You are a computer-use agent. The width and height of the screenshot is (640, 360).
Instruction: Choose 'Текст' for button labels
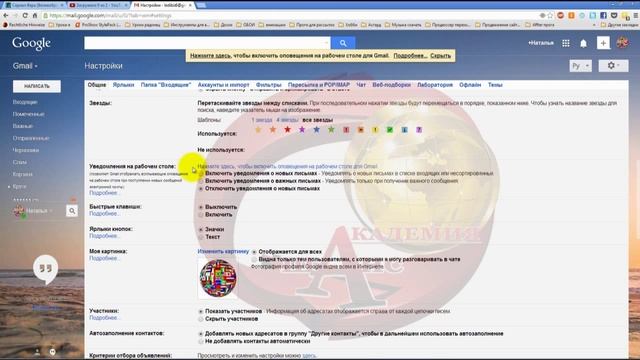201,237
